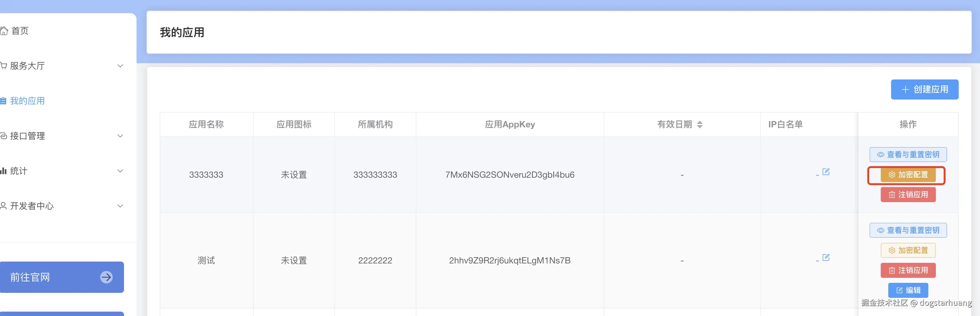
Task: Click the 应用图标 column header
Action: (294, 124)
